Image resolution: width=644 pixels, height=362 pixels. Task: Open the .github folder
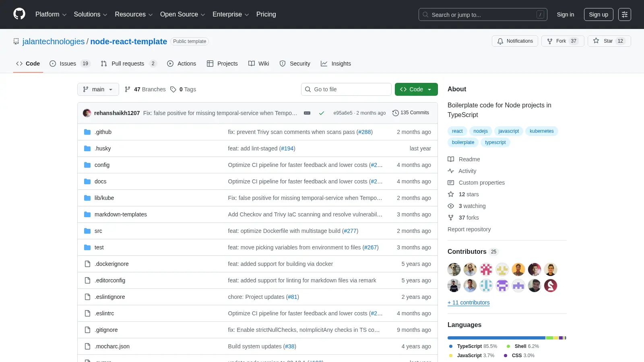tap(103, 132)
